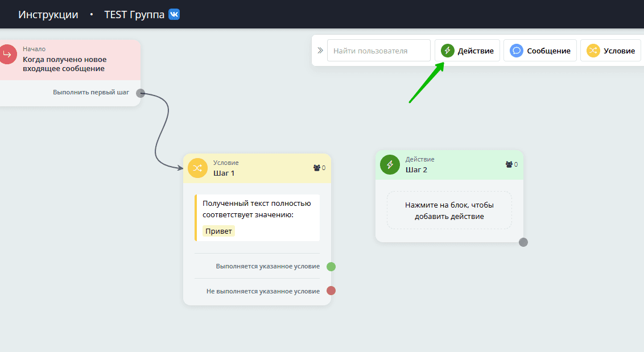
Task: Select the Привет condition value tag
Action: [x=219, y=231]
